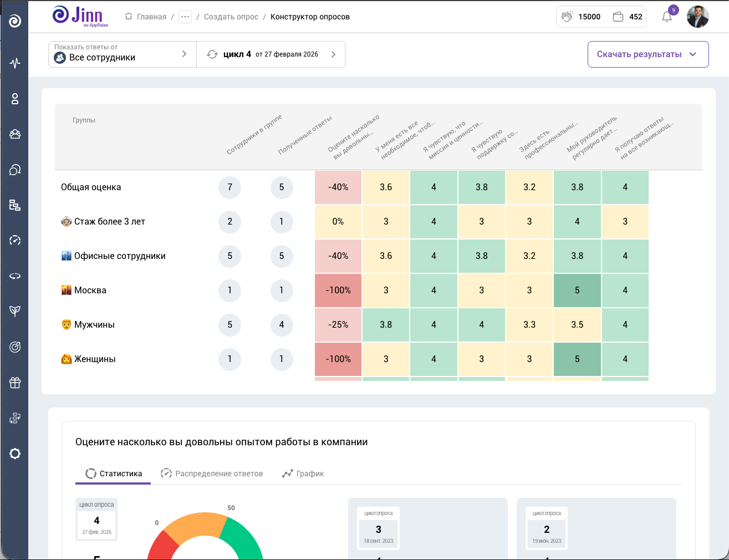Screen dimensions: 729x560
Task: Click the -100% cell in the Москва row
Action: (x=338, y=291)
